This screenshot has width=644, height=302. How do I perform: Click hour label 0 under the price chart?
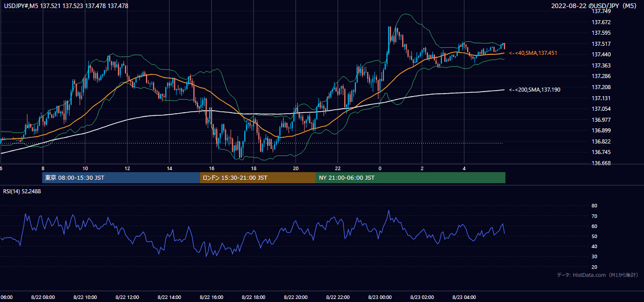tap(379, 168)
